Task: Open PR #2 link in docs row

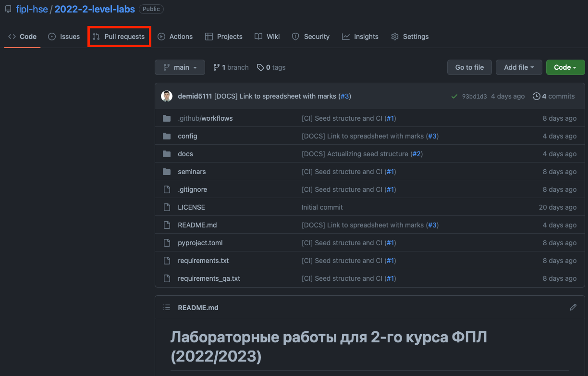Action: [x=416, y=154]
